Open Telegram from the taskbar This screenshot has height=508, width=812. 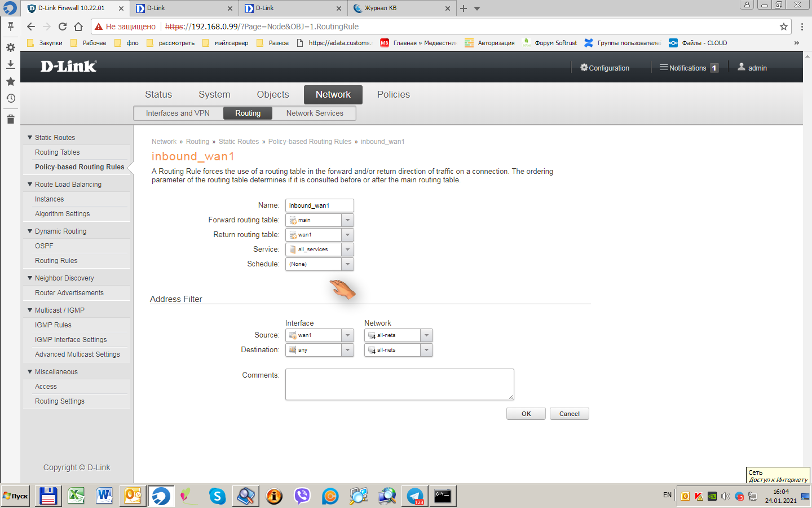coord(415,496)
